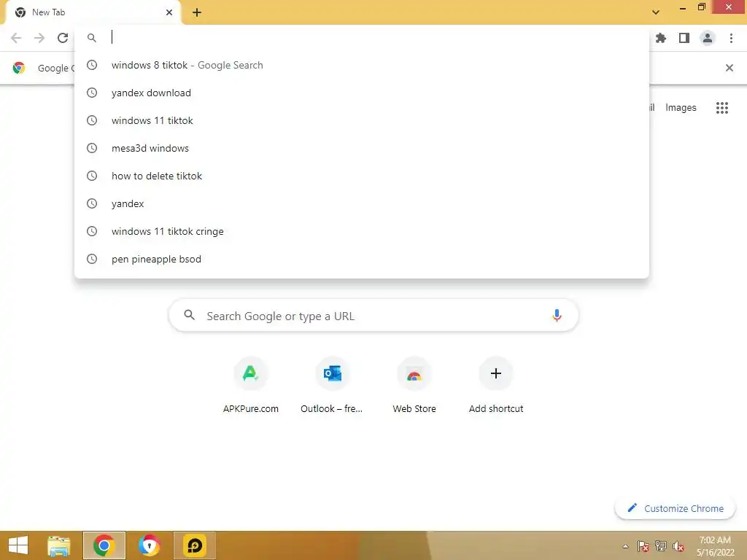The height and width of the screenshot is (560, 747).
Task: Click the Images link
Action: (x=681, y=108)
